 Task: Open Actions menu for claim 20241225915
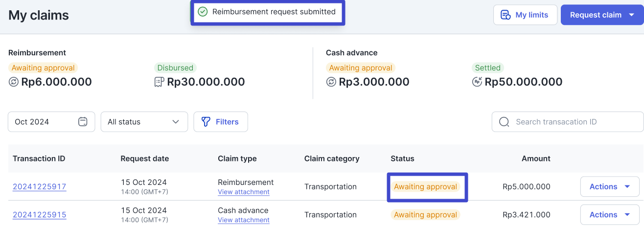[610, 215]
